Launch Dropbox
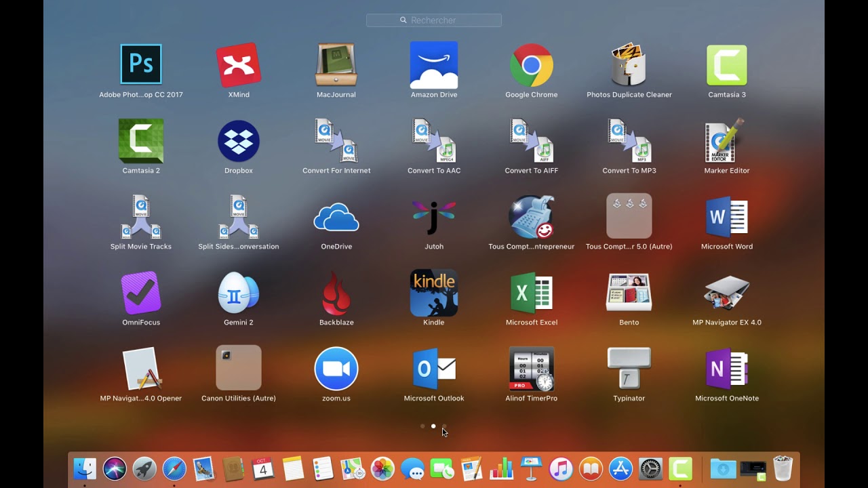The width and height of the screenshot is (868, 488). coord(239,140)
